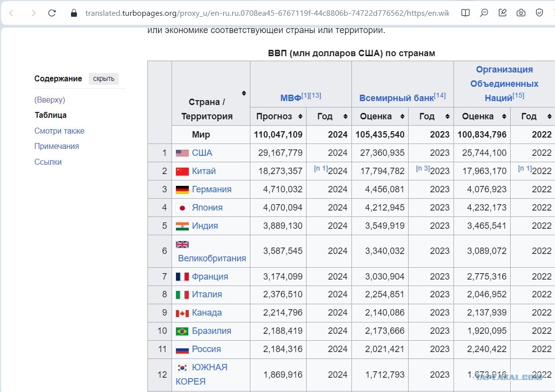Click the Italy flag icon
555x392 pixels.
tap(182, 295)
